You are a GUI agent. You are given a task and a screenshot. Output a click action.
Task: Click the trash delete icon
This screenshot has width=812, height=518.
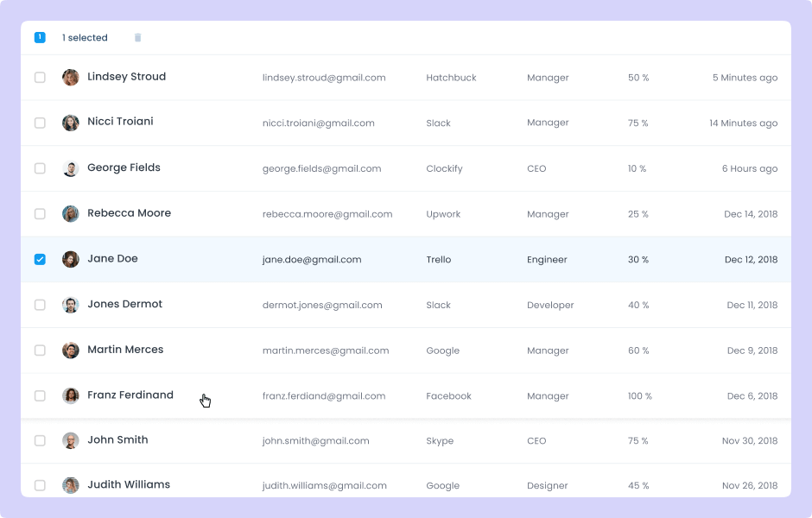[x=137, y=38]
